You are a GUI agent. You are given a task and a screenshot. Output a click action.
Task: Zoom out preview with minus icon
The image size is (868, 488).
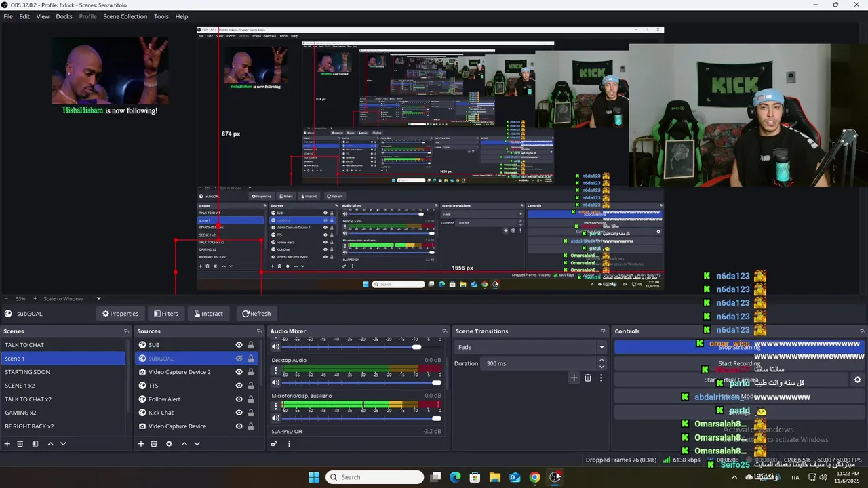coord(7,298)
